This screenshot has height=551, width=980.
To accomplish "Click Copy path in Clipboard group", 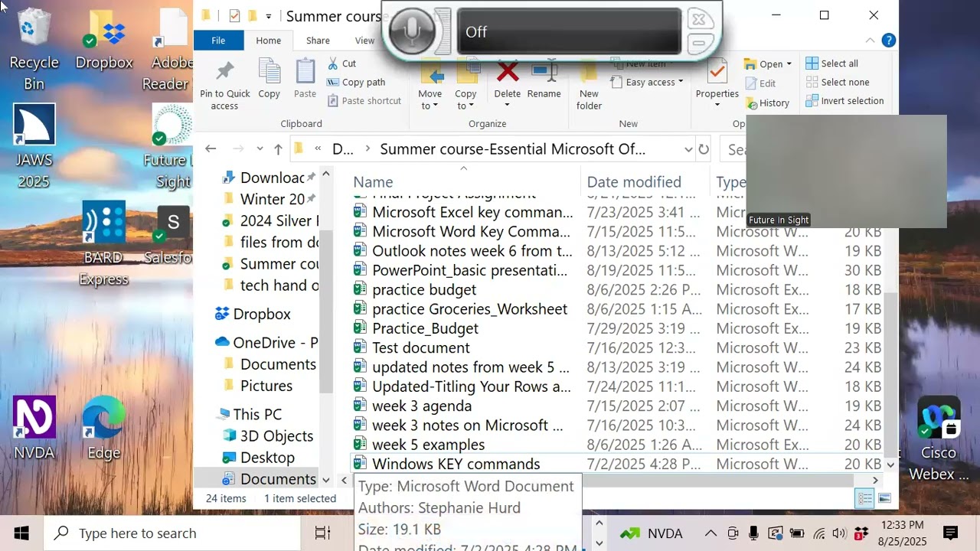I will [x=356, y=82].
